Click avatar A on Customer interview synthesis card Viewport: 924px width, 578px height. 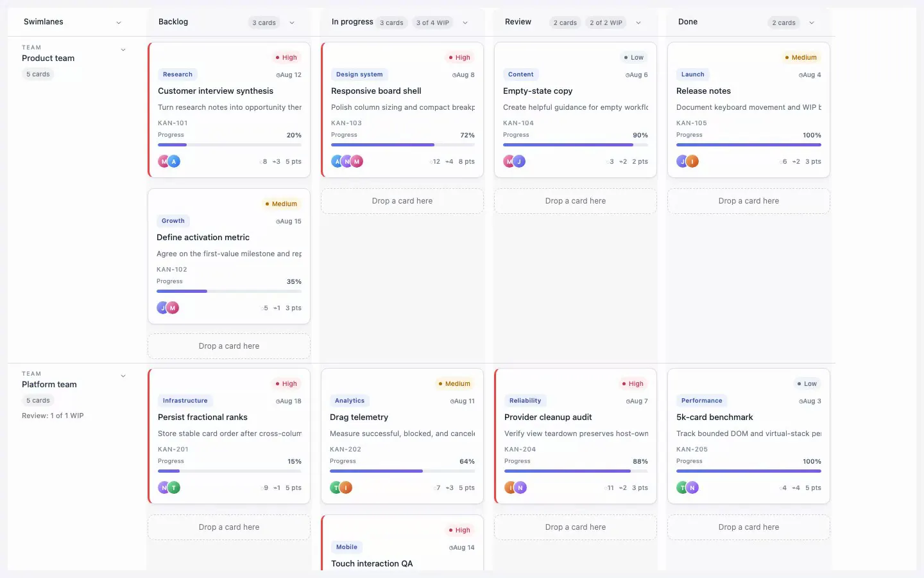(174, 162)
